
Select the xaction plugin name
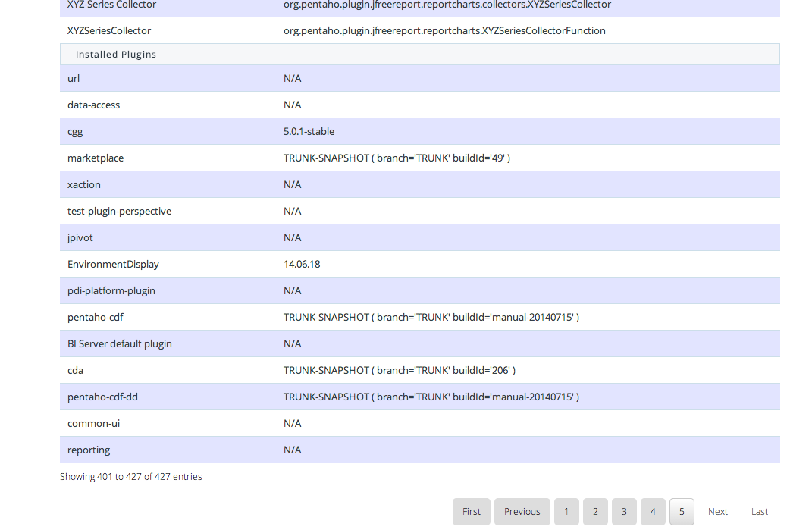[84, 184]
